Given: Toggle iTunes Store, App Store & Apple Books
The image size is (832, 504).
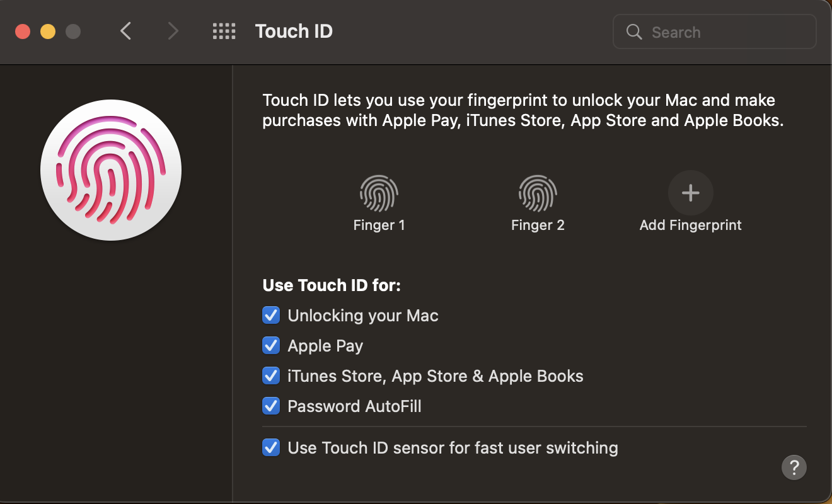Looking at the screenshot, I should coord(271,375).
